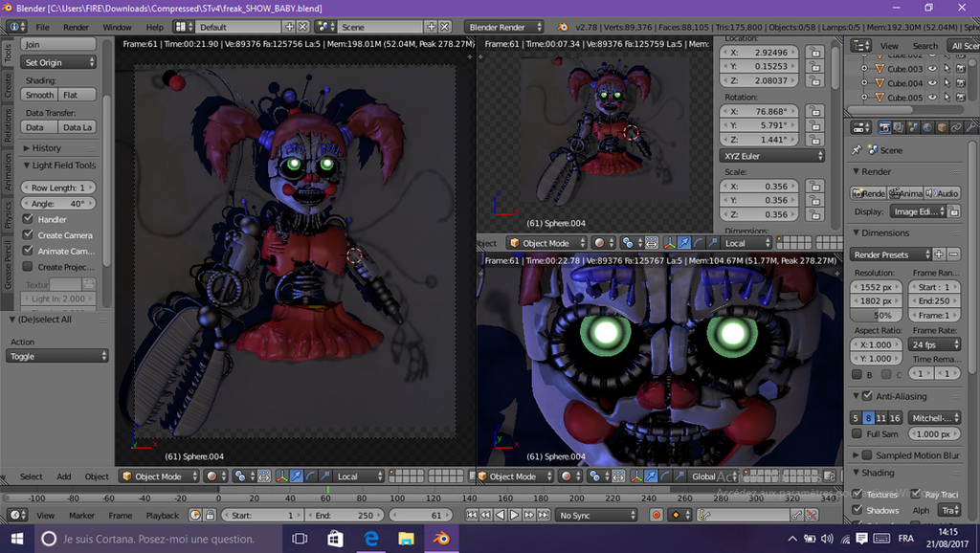Enable the Create Projector checkbox
Viewport: 980px width, 553px height.
28,267
